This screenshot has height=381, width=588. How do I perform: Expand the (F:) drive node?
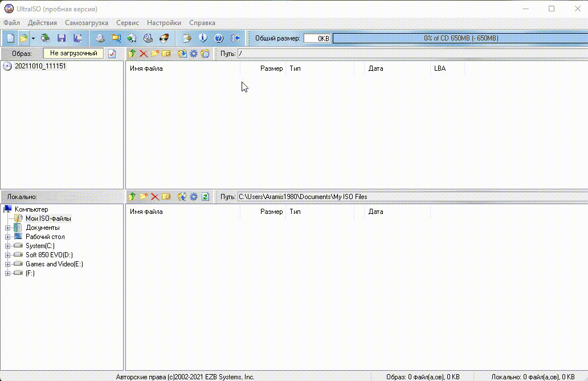(7, 273)
